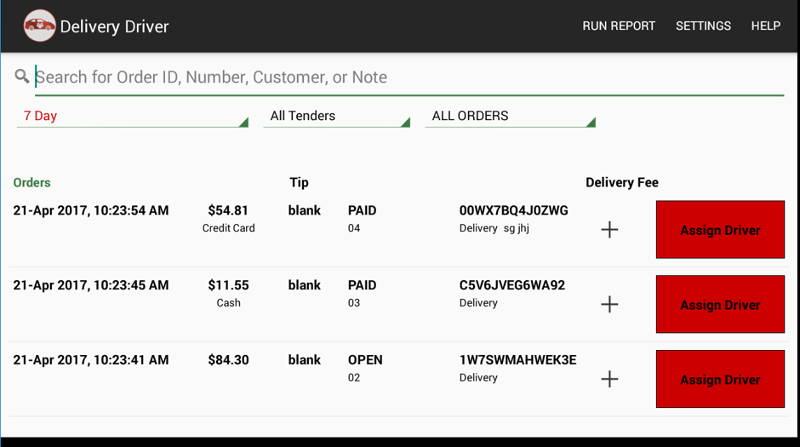Open the ALL ORDERS filter dropdown
The width and height of the screenshot is (800, 447).
[511, 116]
